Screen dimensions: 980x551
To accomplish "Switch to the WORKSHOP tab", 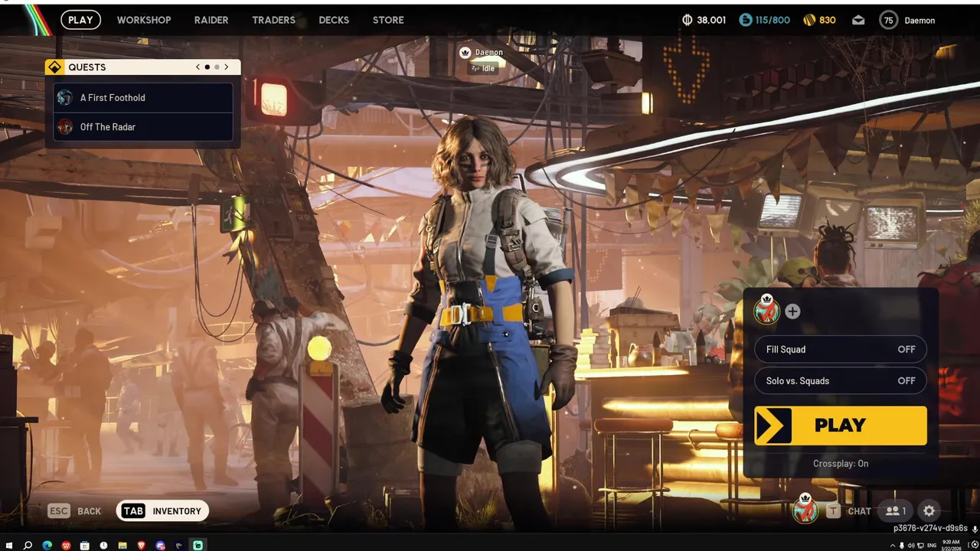I will click(144, 20).
